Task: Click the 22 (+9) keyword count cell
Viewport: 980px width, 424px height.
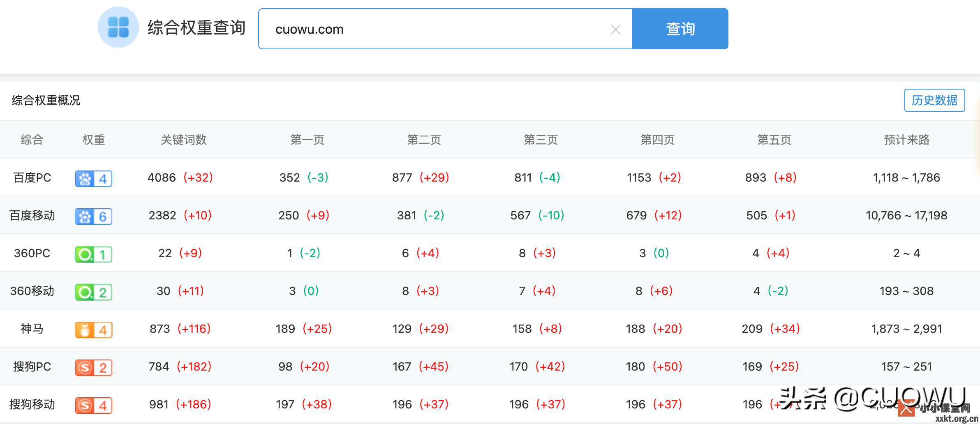Action: coord(180,253)
